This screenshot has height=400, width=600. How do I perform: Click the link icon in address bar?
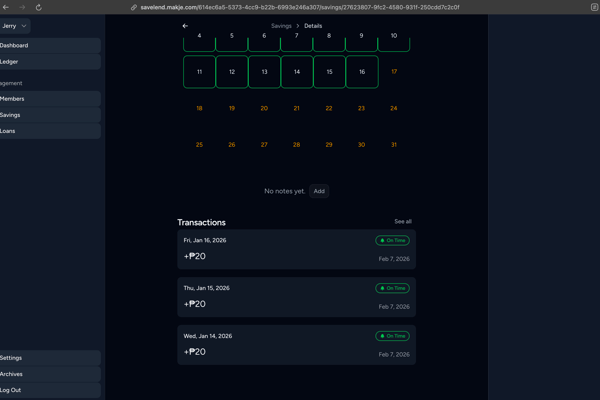[x=134, y=7]
